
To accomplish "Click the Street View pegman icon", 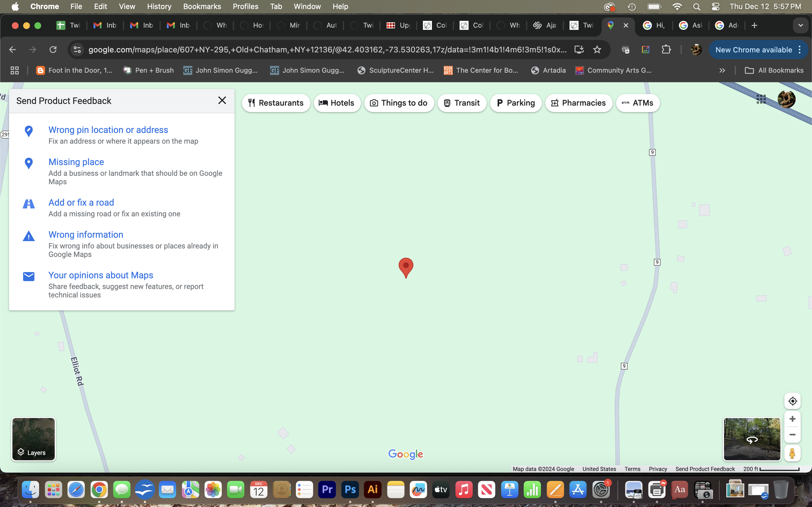I will (792, 453).
